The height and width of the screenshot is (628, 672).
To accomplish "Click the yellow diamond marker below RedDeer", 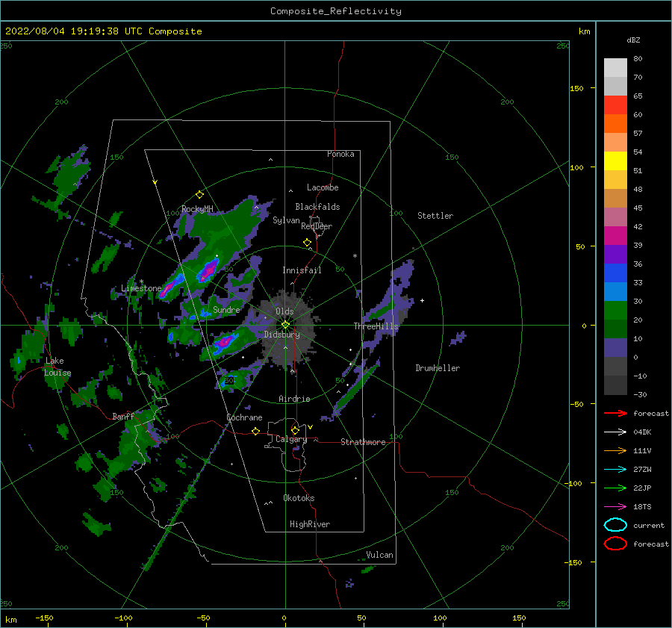I will pyautogui.click(x=308, y=243).
